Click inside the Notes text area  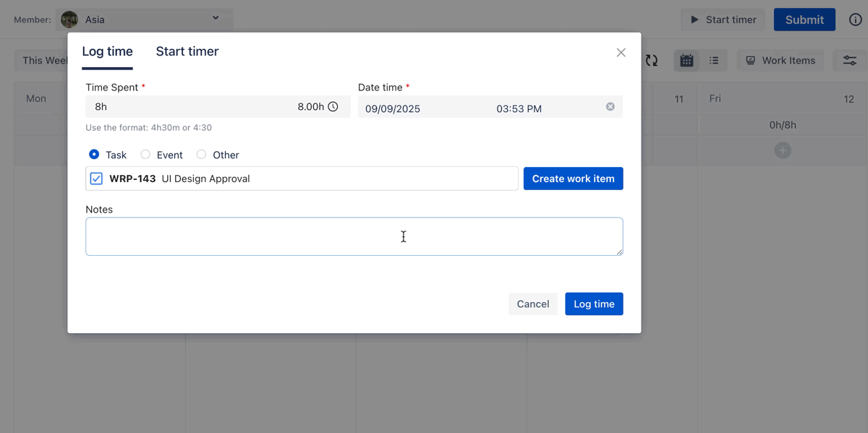coord(354,236)
